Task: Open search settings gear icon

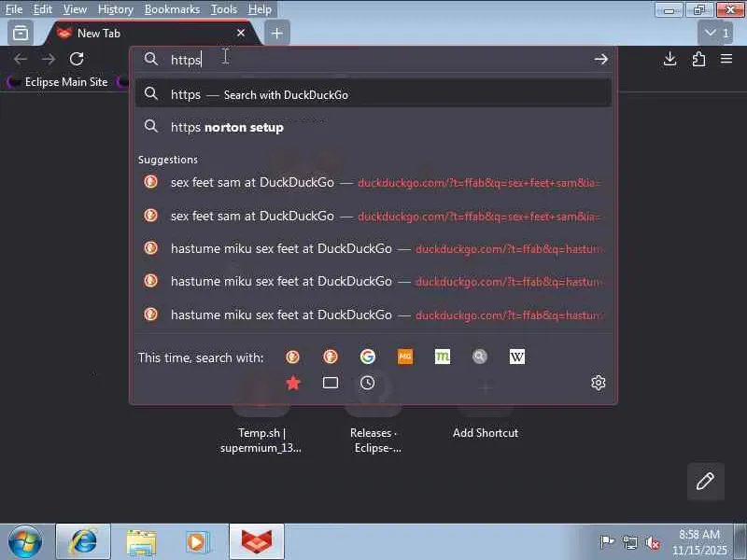Action: (599, 383)
